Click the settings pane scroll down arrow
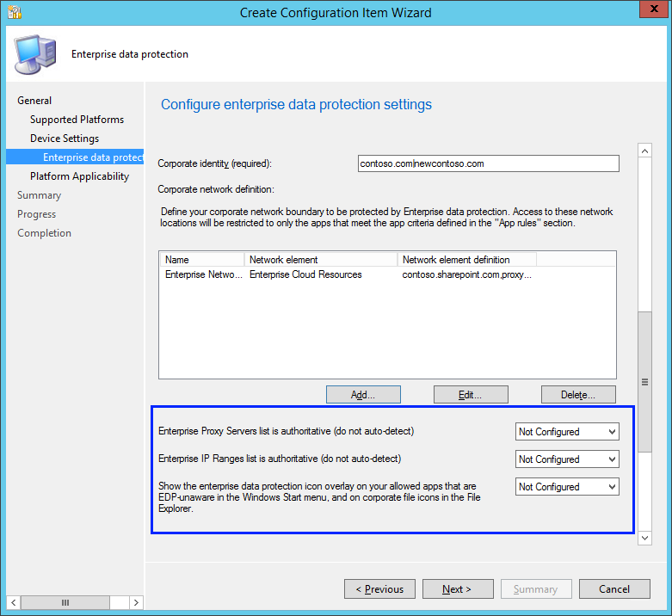The width and height of the screenshot is (672, 616). 644,538
